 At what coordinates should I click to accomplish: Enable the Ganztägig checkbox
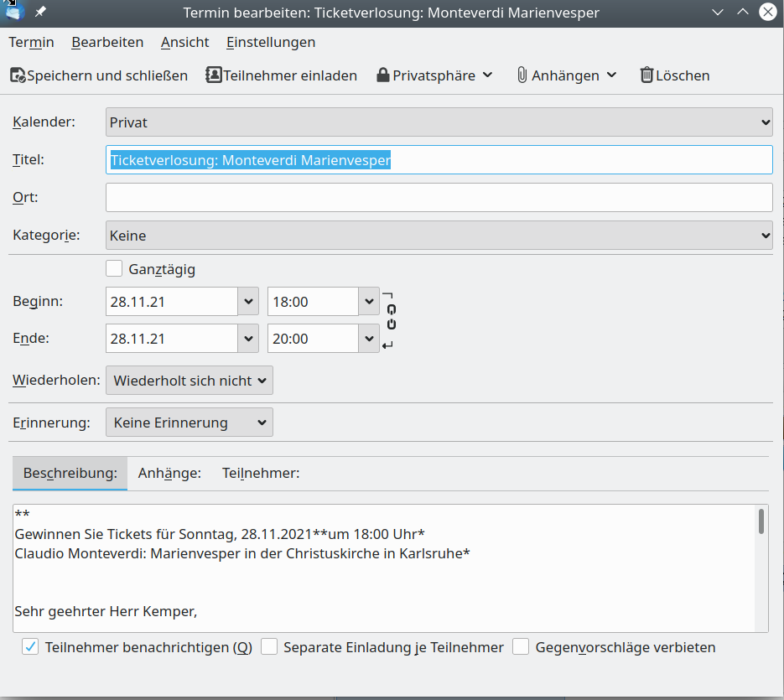tap(114, 269)
